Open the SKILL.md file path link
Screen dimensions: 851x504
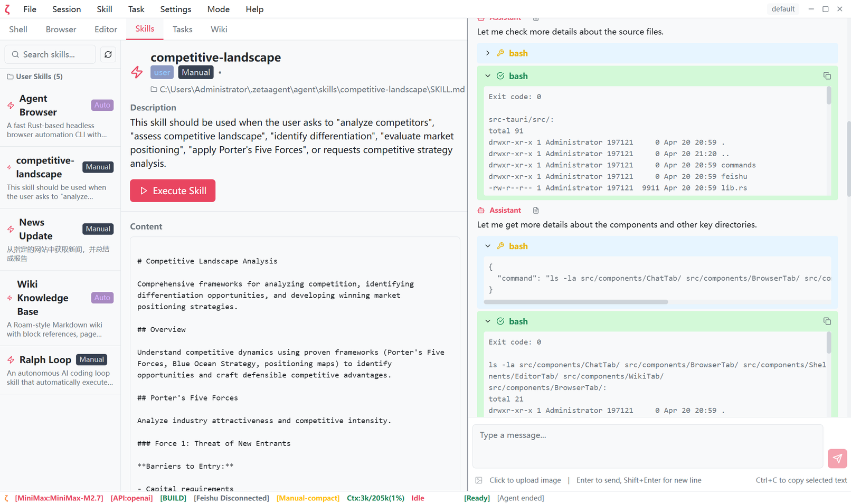[311, 90]
